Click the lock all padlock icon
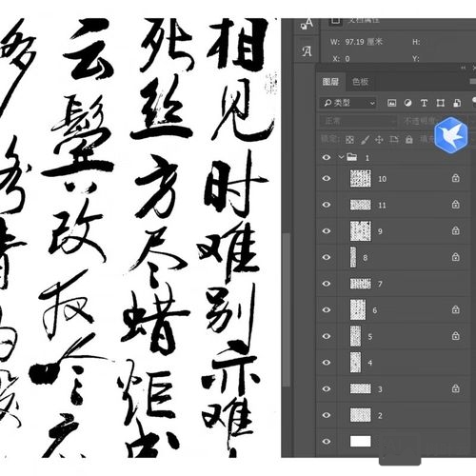This screenshot has height=476, width=476. (x=409, y=139)
